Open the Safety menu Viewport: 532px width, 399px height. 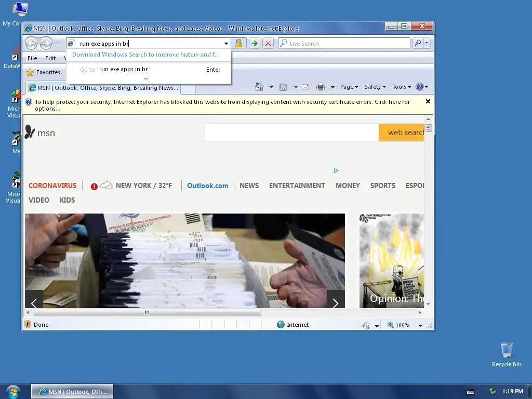point(375,87)
